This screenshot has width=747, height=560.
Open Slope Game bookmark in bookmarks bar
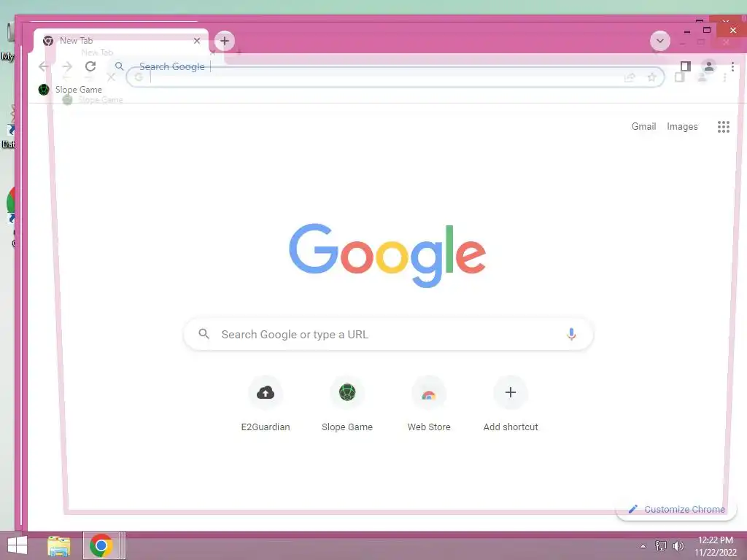click(x=70, y=90)
